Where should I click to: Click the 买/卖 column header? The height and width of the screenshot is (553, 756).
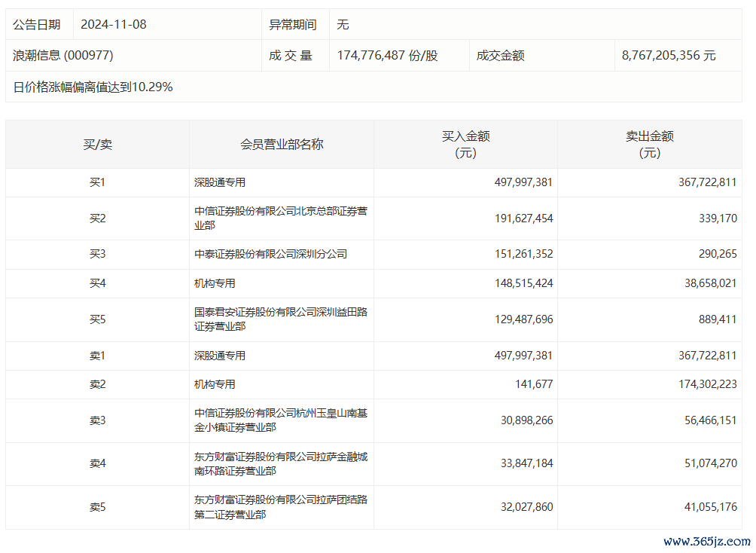[x=97, y=145]
